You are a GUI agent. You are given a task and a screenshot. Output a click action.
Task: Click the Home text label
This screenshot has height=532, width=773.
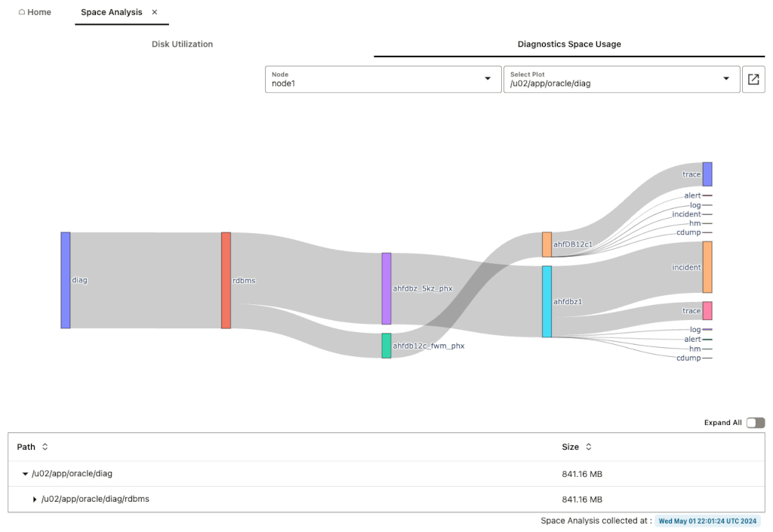(x=38, y=11)
